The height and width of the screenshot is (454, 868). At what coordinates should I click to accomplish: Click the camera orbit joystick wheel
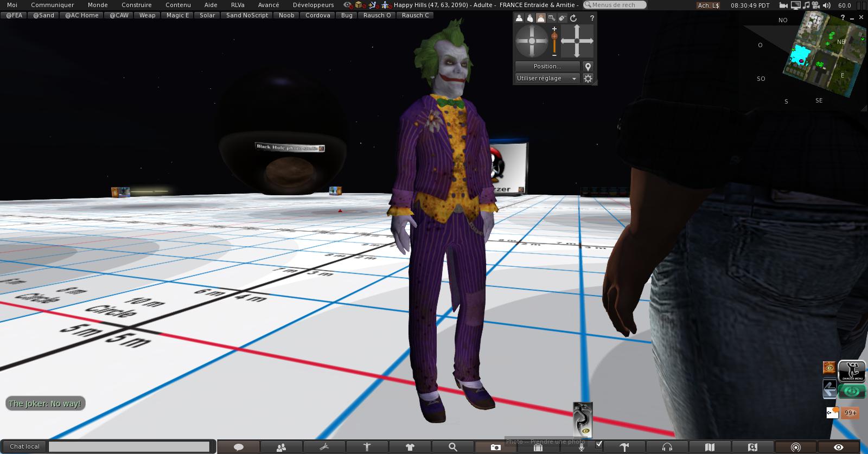pyautogui.click(x=532, y=41)
